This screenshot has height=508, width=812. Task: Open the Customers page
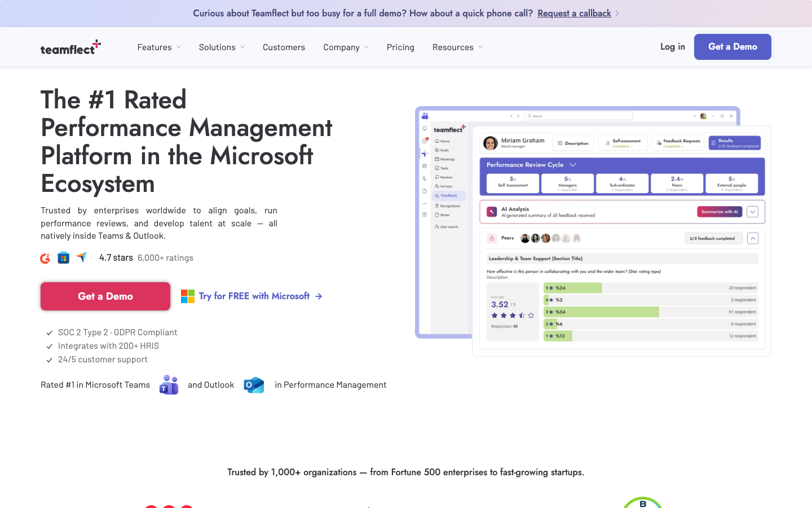284,47
